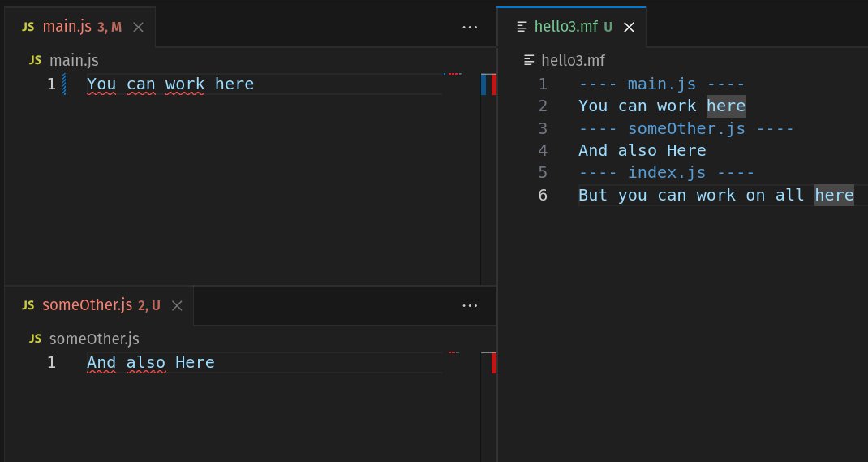868x462 pixels.
Task: Click line number 1 in hello3.mf
Action: (x=543, y=84)
